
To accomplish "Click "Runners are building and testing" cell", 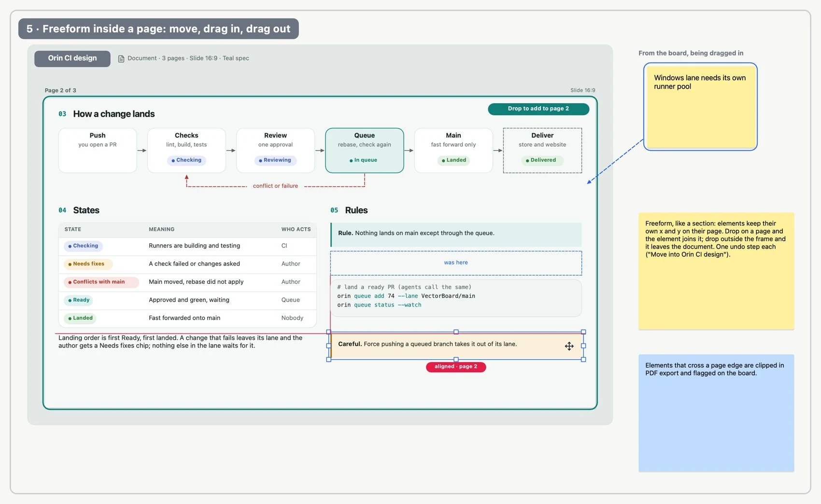I will pos(194,246).
